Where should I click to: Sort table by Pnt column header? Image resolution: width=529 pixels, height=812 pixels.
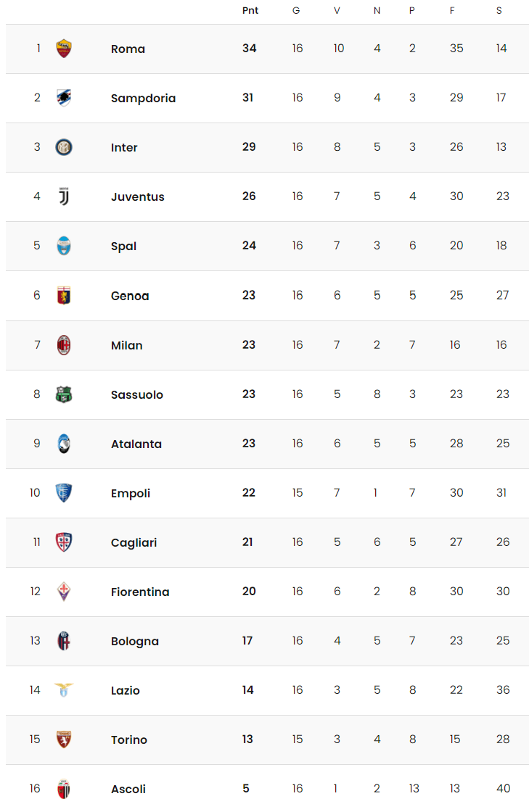coord(250,10)
